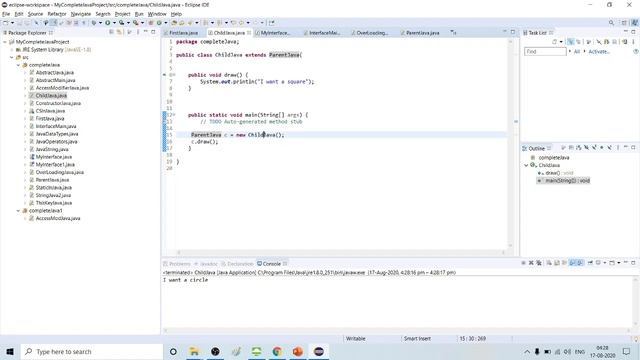640x360 pixels.
Task: Click Collapse All in Task List toolbar
Action: coord(614,42)
